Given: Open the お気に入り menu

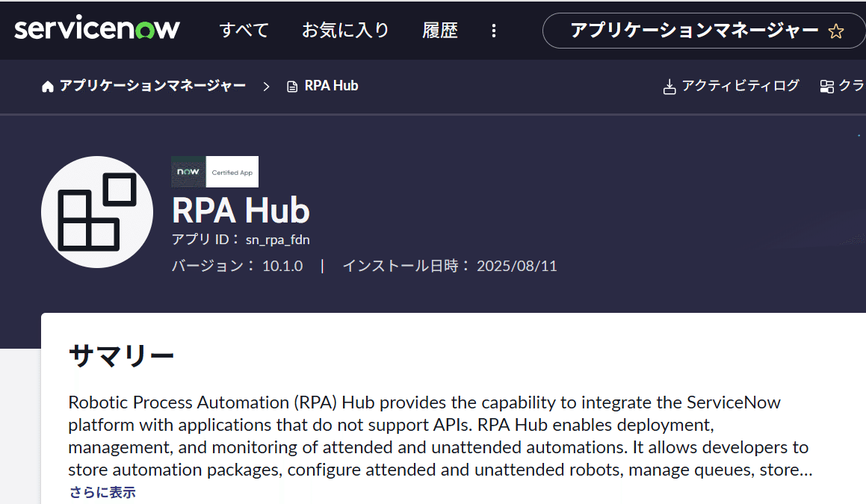Looking at the screenshot, I should (345, 30).
